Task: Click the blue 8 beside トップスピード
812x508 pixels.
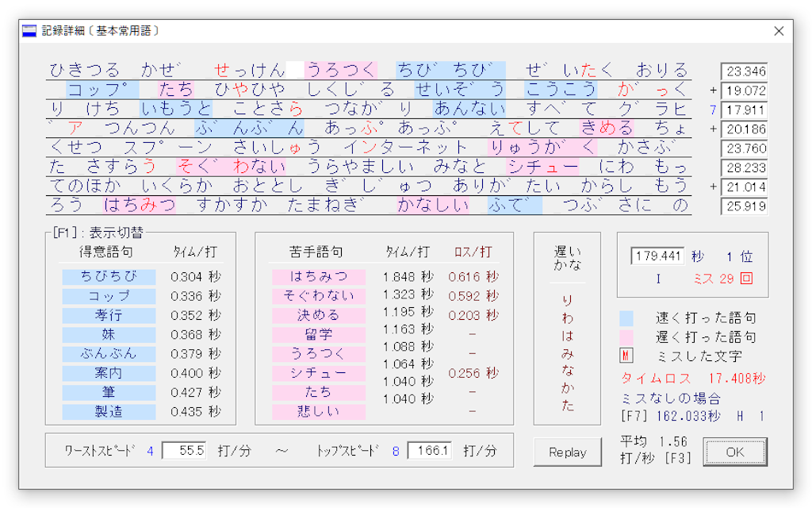Action: point(396,452)
